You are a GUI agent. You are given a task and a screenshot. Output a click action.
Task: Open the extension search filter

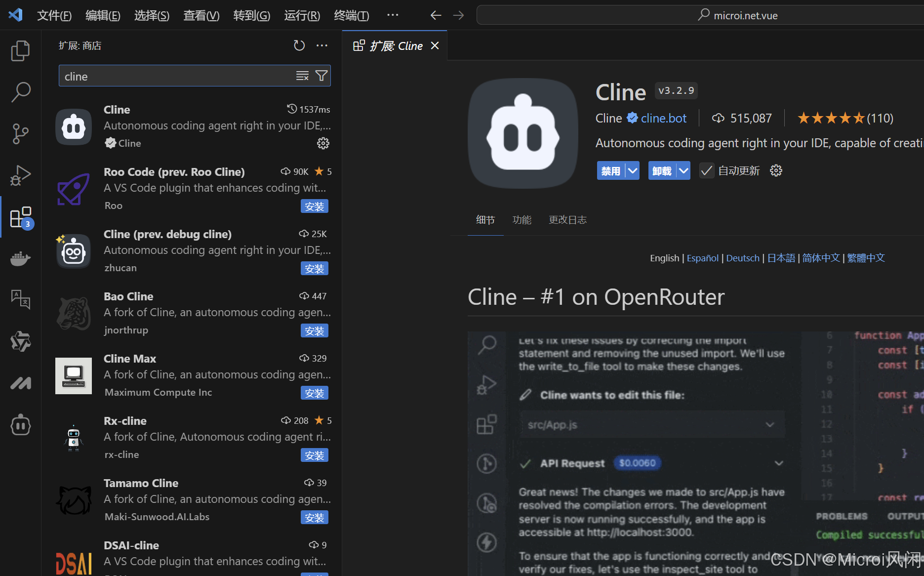click(321, 76)
